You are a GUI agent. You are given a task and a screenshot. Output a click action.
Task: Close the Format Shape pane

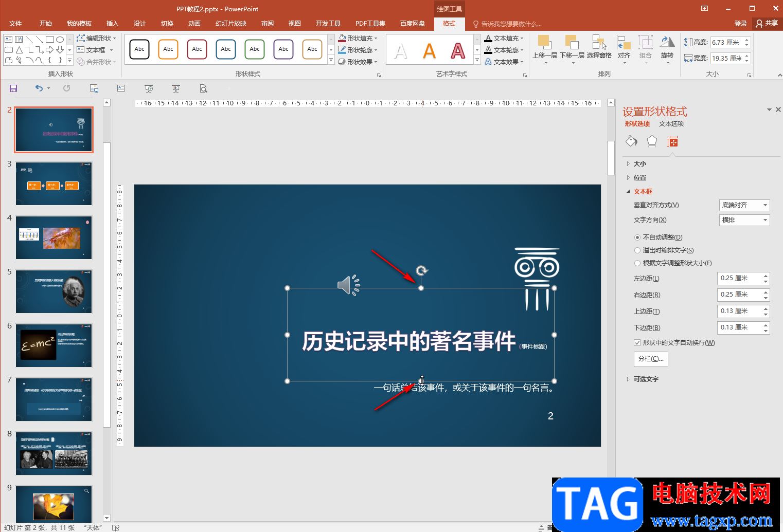778,109
